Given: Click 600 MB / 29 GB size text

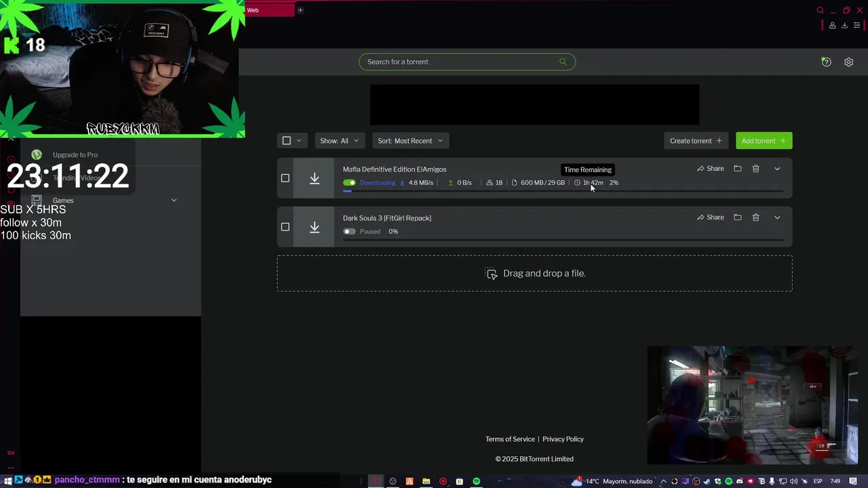Looking at the screenshot, I should [542, 182].
